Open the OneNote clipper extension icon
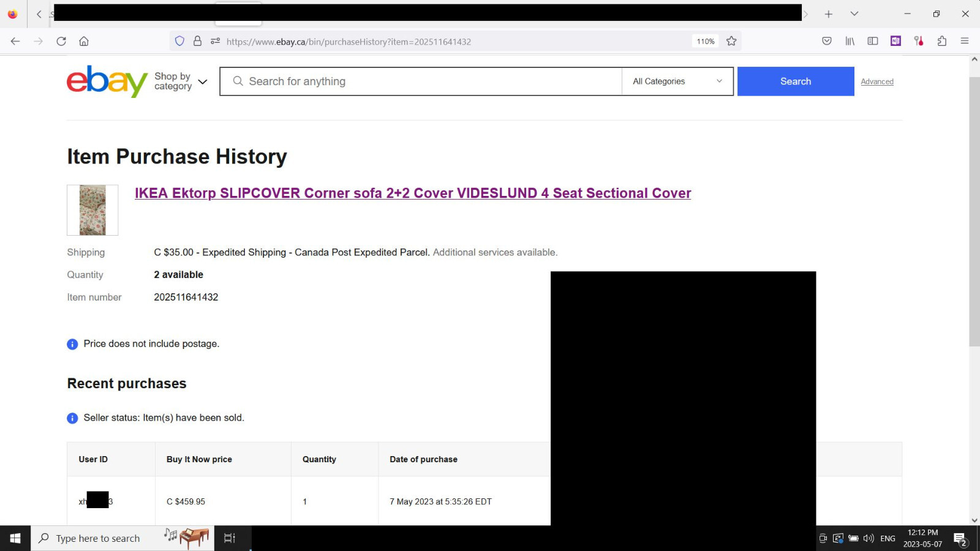The height and width of the screenshot is (551, 980). click(895, 41)
